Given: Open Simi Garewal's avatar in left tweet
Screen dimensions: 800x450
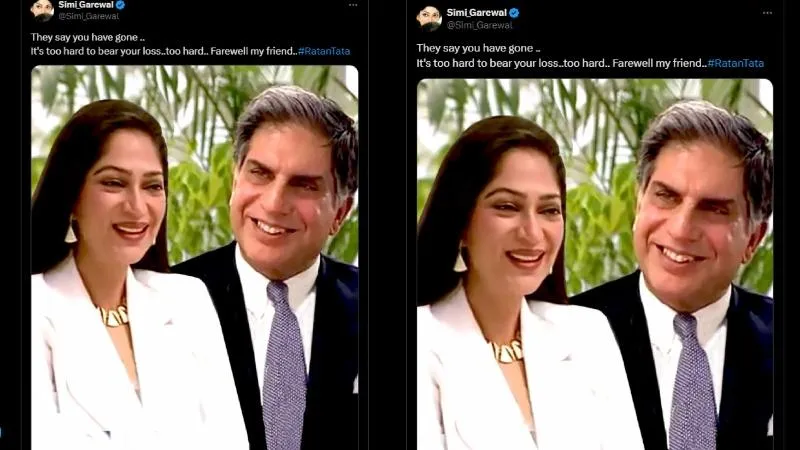Looking at the screenshot, I should click(x=42, y=10).
